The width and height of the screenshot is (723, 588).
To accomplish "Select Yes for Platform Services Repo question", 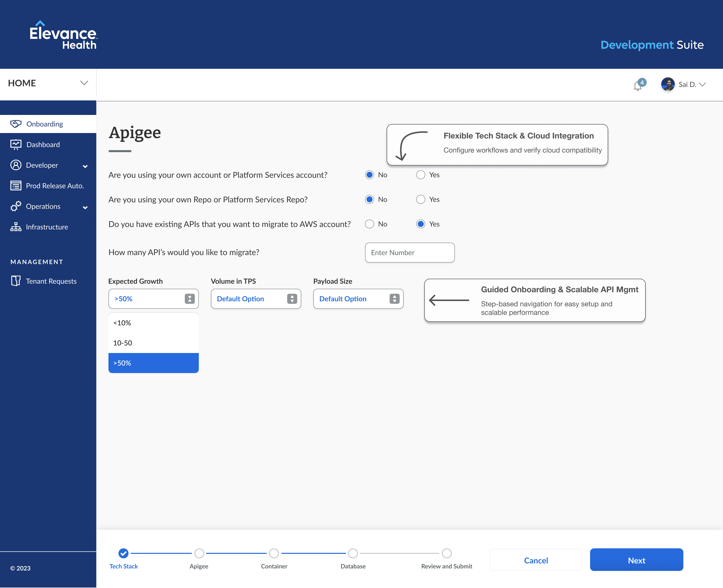I will 421,199.
